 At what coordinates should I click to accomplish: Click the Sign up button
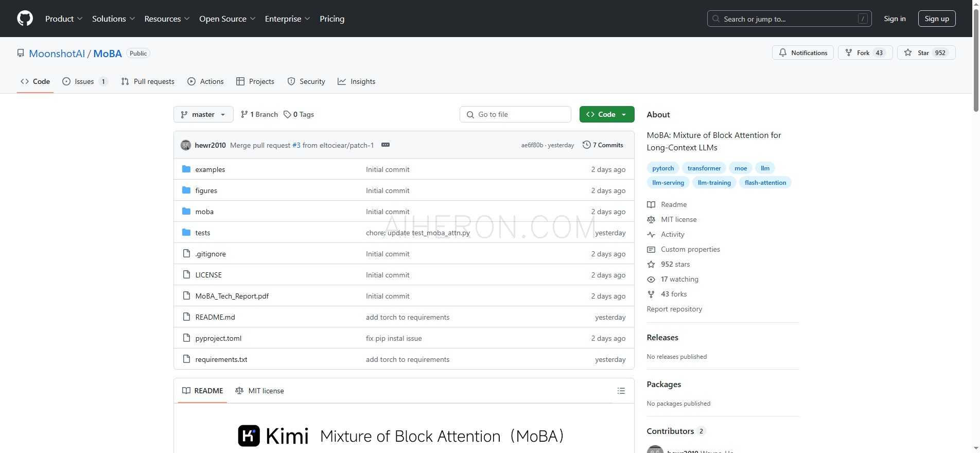[937, 19]
